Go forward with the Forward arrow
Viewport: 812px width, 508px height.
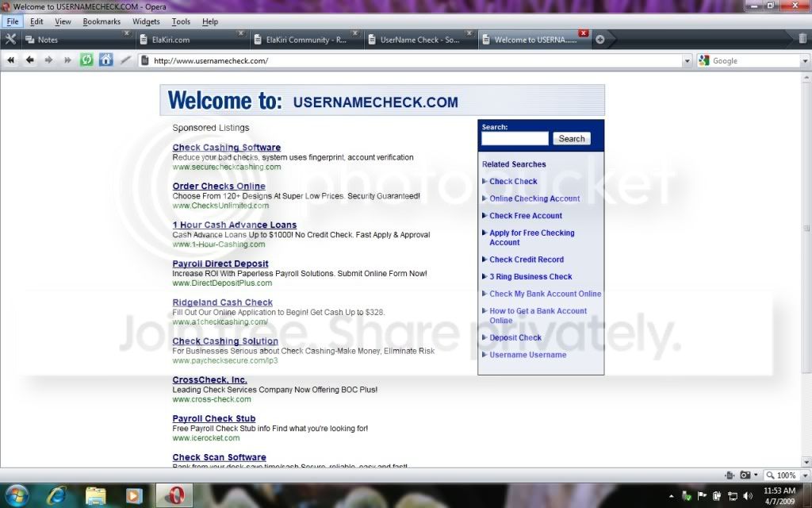point(48,60)
